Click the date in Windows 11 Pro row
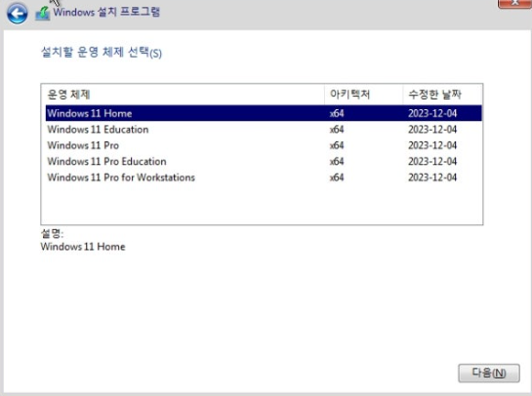The image size is (532, 396). pos(432,145)
